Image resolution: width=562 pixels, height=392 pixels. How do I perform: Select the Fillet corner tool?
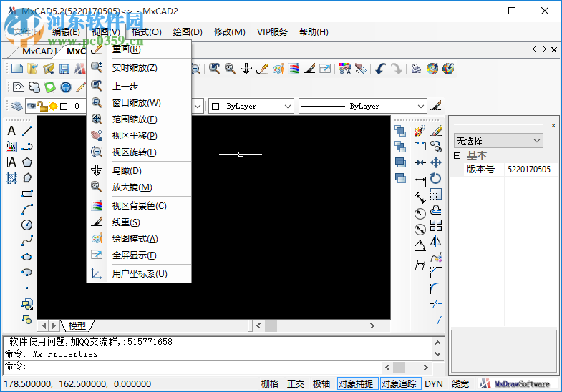tap(436, 288)
